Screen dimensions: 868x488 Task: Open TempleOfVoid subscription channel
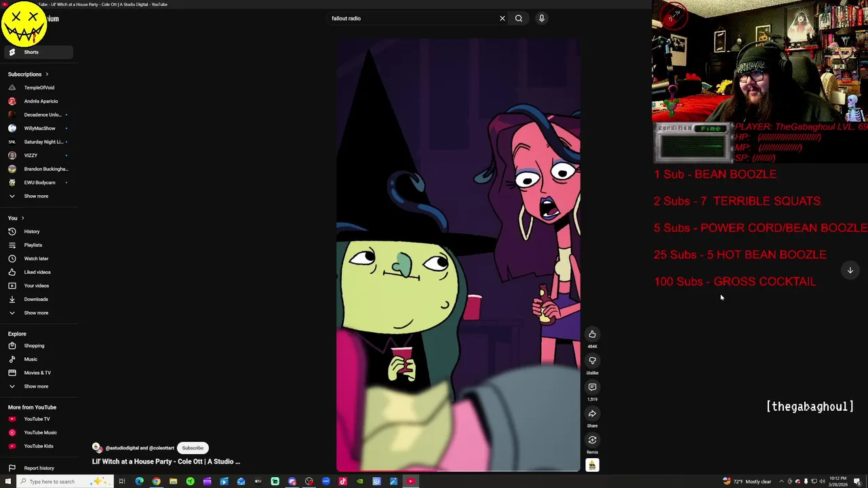point(38,87)
